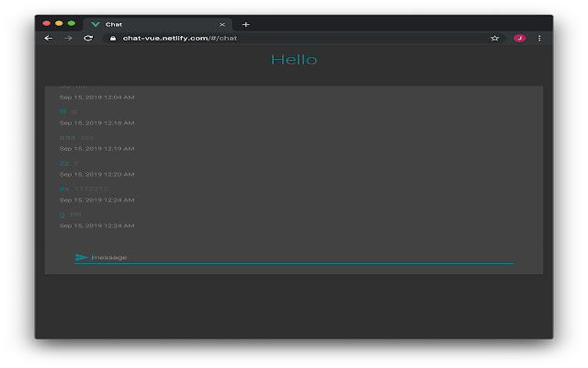Open the pink profile avatar
The height and width of the screenshot is (368, 588).
pos(519,39)
